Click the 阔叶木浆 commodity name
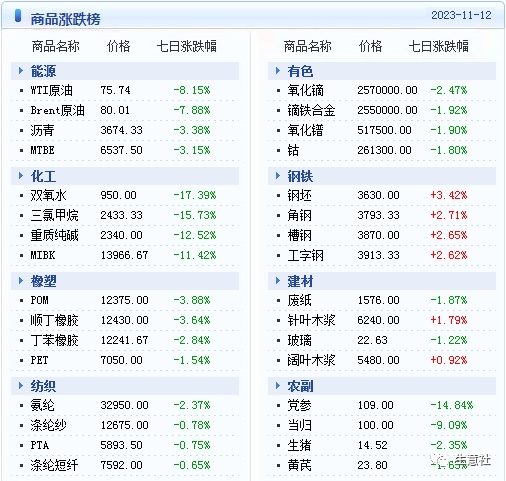506x481 pixels. (x=311, y=360)
